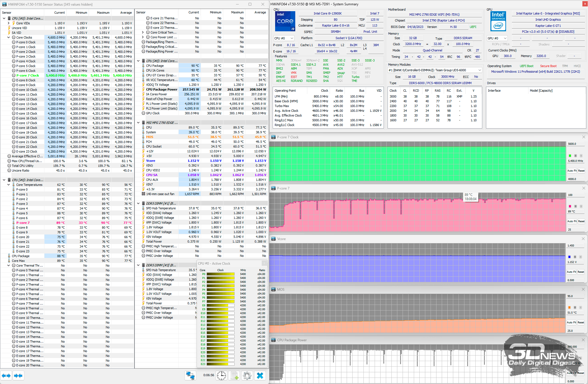Image resolution: width=588 pixels, height=384 pixels.
Task: Click the reset clock timer icon
Action: 221,376
